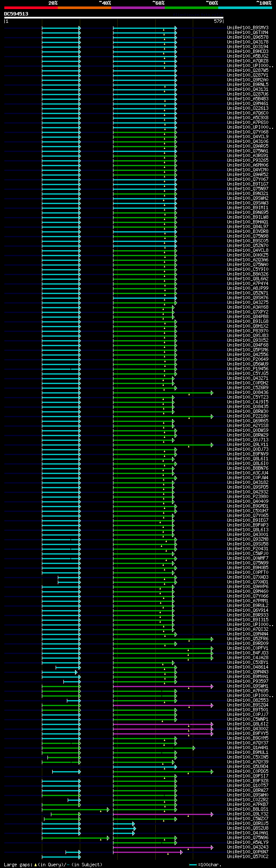Click the UniRef100_Q7XAD3 label
The width and height of the screenshot is (276, 868).
coord(248,577)
